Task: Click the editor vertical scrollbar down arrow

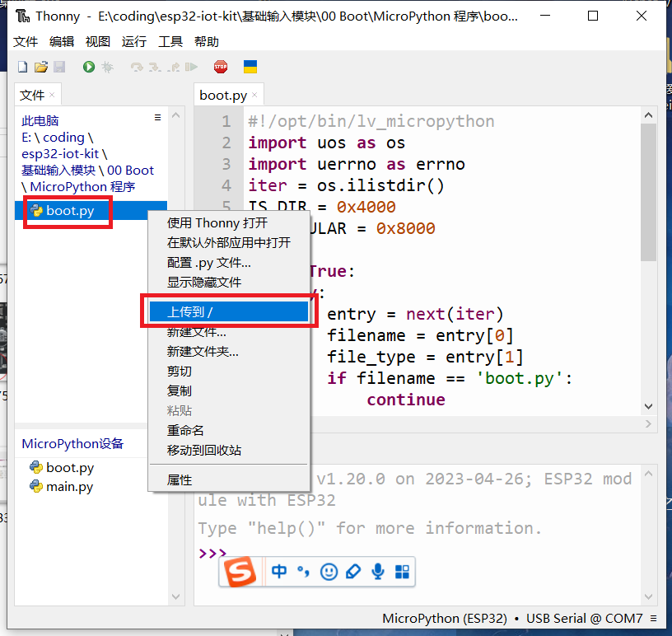Action: (x=648, y=407)
